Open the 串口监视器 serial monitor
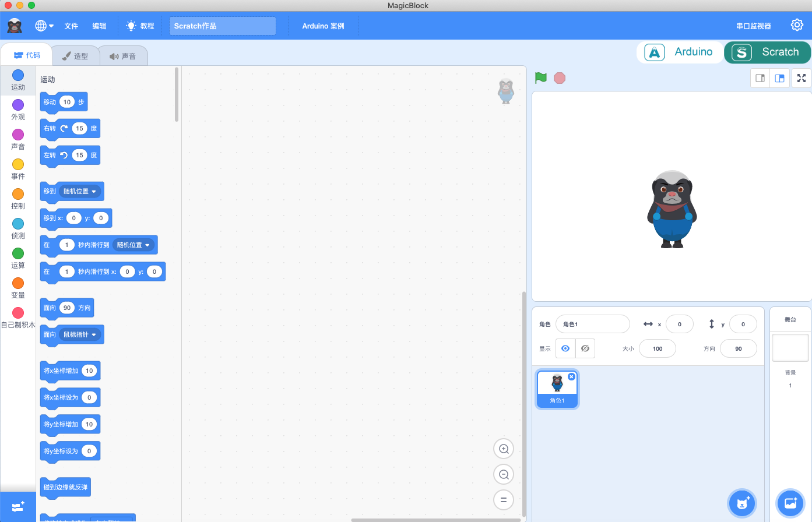812x522 pixels. [754, 26]
